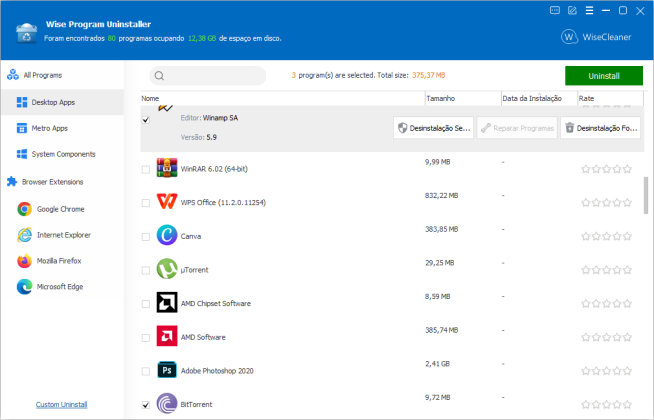The image size is (654, 420).
Task: Click the AMD Software row name
Action: 203,337
